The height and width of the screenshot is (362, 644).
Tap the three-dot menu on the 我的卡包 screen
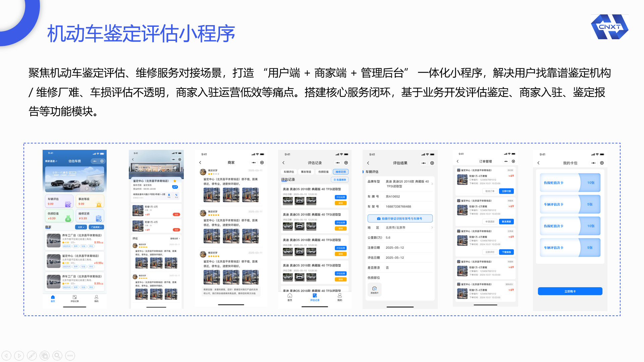593,163
